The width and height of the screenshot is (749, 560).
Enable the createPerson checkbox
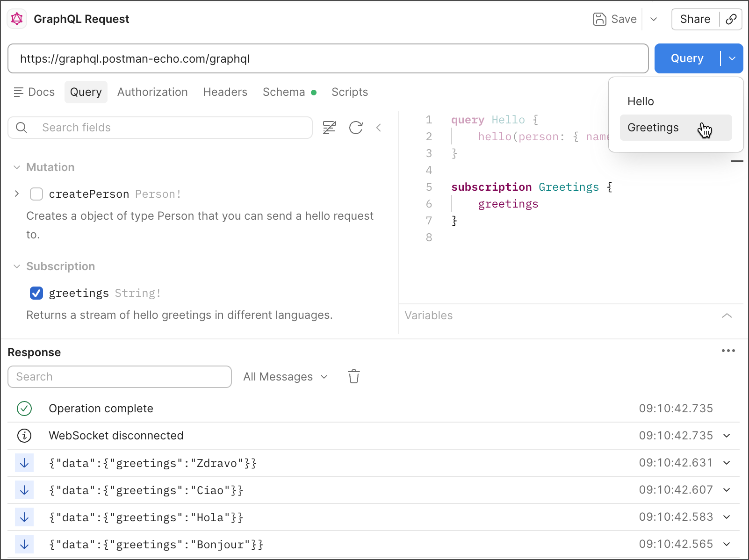[36, 194]
